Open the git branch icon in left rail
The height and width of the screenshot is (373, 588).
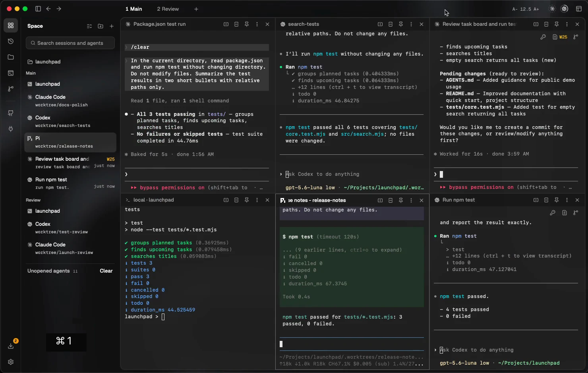click(11, 89)
